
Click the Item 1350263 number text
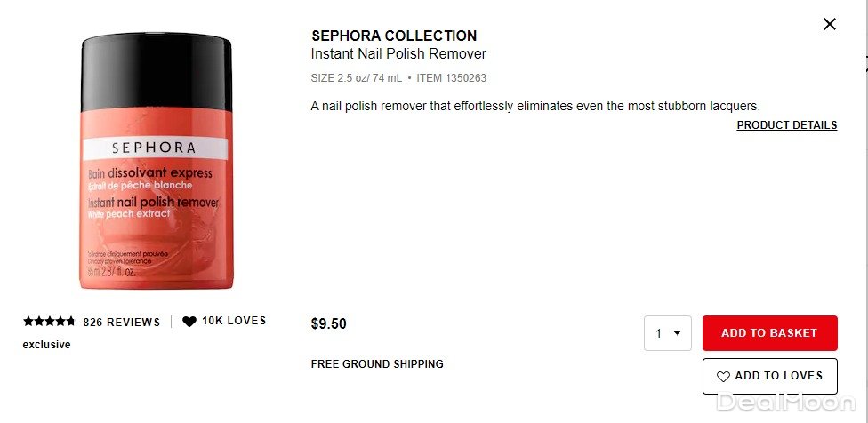[x=452, y=78]
